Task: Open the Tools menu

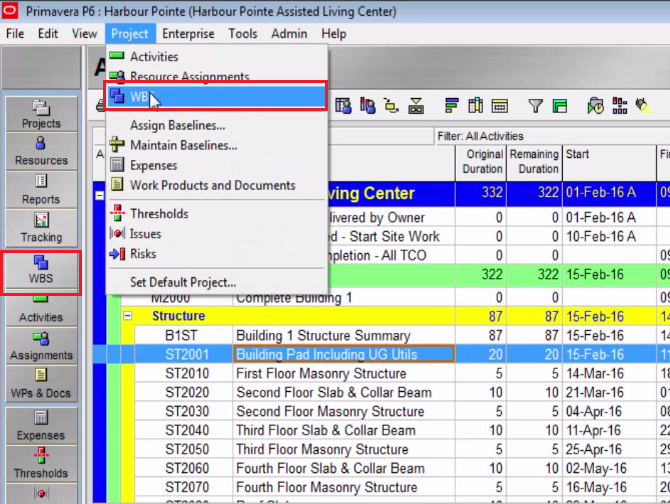Action: [x=243, y=34]
